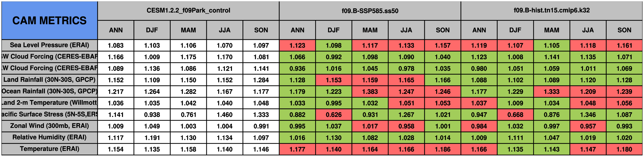This screenshot has width=644, height=157.
Task: Open the Sea Level Pressure (ERAI) row label
Action: click(49, 45)
